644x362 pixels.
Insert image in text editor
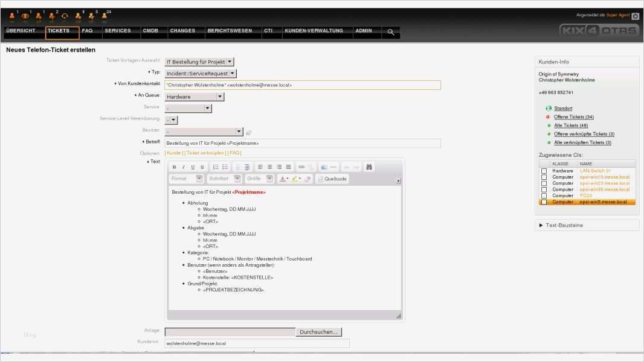(324, 167)
